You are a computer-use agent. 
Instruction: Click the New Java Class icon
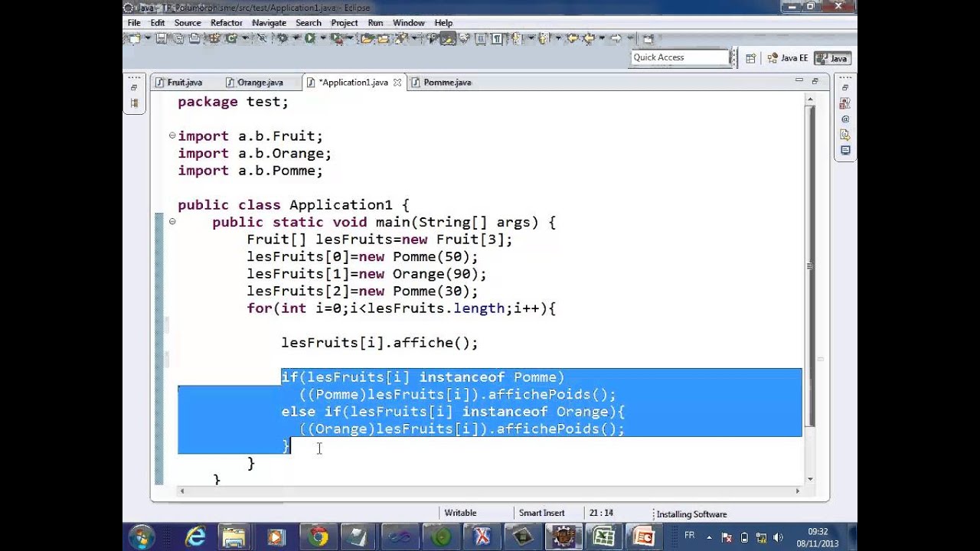pos(231,38)
